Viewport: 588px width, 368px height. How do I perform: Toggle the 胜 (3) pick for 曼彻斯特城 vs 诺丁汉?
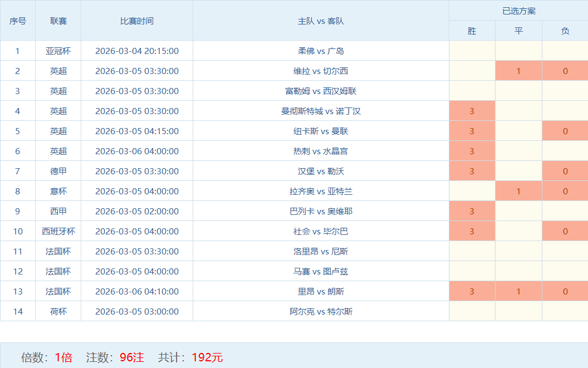(x=472, y=111)
